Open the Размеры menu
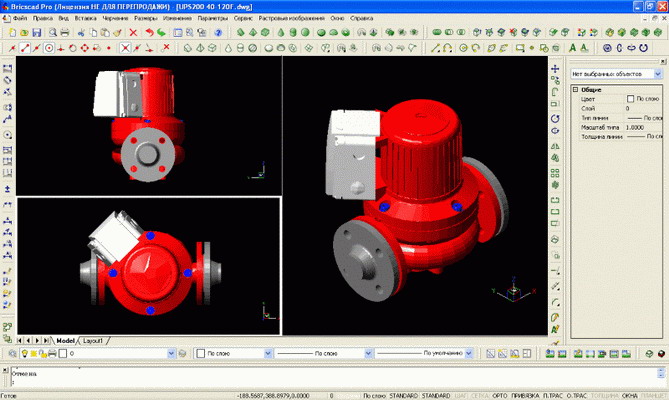This screenshot has height=400, width=669. 145,18
